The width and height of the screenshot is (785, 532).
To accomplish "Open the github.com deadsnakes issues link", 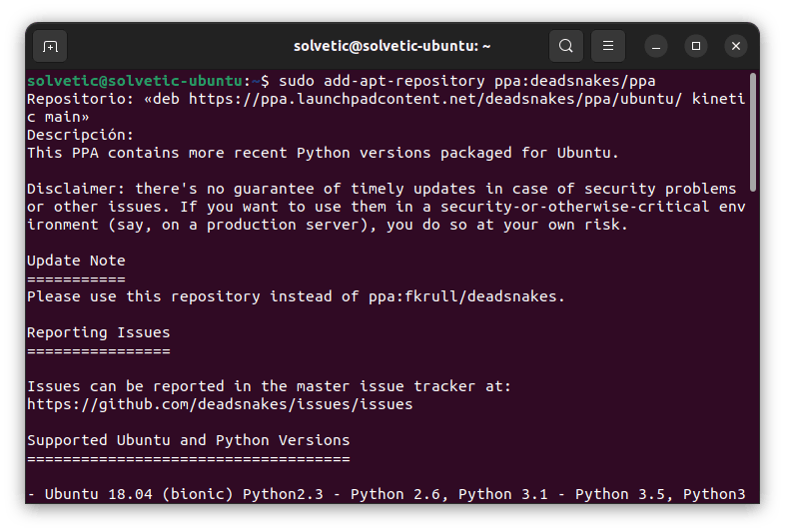I will (x=220, y=404).
